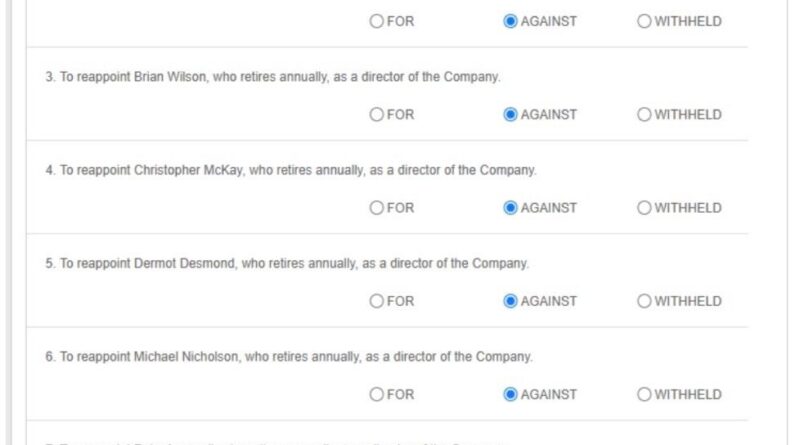Select WITHHELD in the row above resolution 3

pyautogui.click(x=644, y=21)
